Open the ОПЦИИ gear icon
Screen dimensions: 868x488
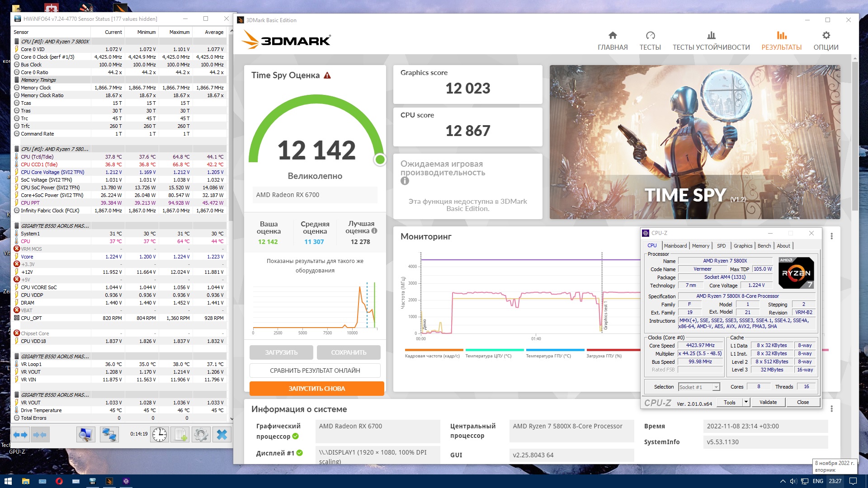(826, 36)
